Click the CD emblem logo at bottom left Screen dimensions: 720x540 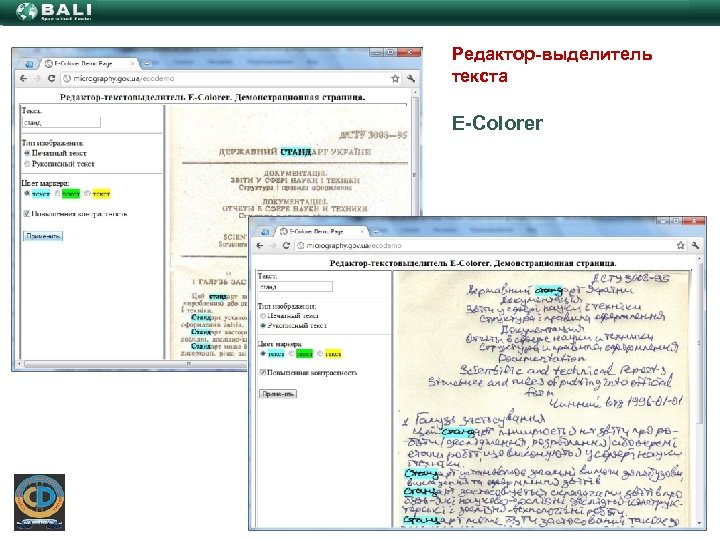click(39, 502)
